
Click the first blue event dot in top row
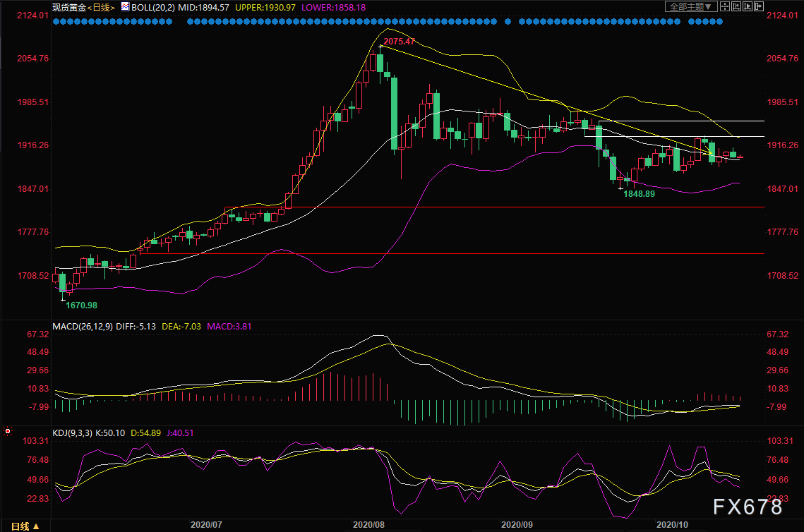pos(57,22)
